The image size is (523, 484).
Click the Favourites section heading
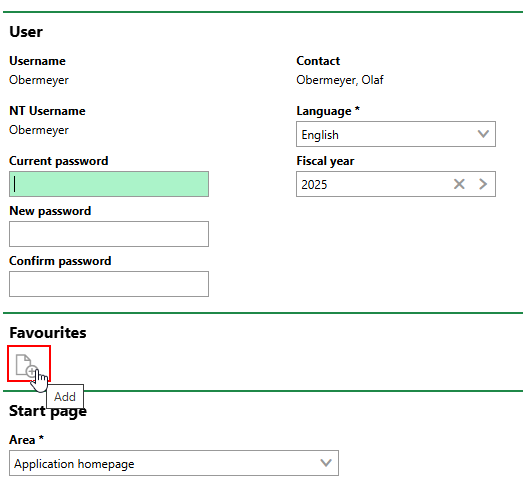48,333
